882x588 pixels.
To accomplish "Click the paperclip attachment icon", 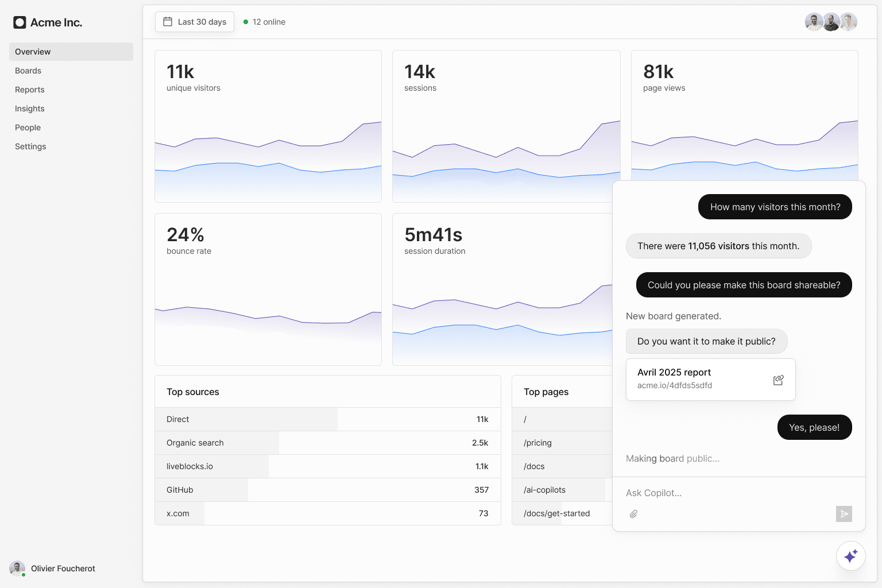I will point(633,514).
